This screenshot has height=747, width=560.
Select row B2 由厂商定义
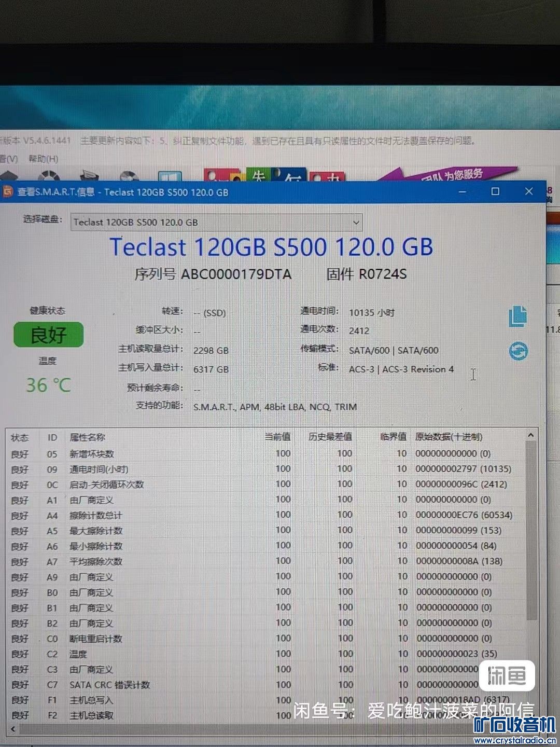click(x=266, y=623)
